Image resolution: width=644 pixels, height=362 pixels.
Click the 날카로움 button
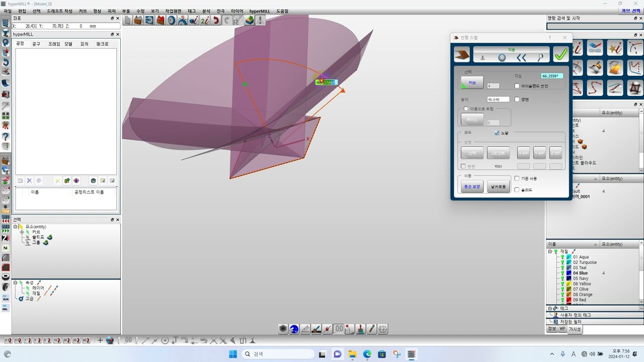tap(499, 187)
